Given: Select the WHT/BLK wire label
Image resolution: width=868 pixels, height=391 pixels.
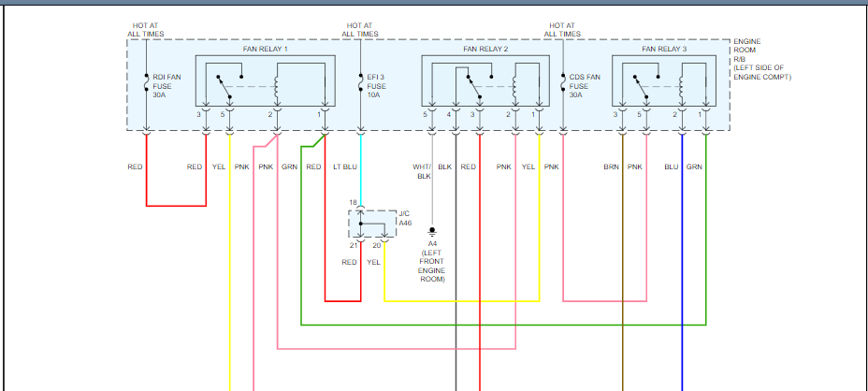Looking at the screenshot, I should point(422,172).
